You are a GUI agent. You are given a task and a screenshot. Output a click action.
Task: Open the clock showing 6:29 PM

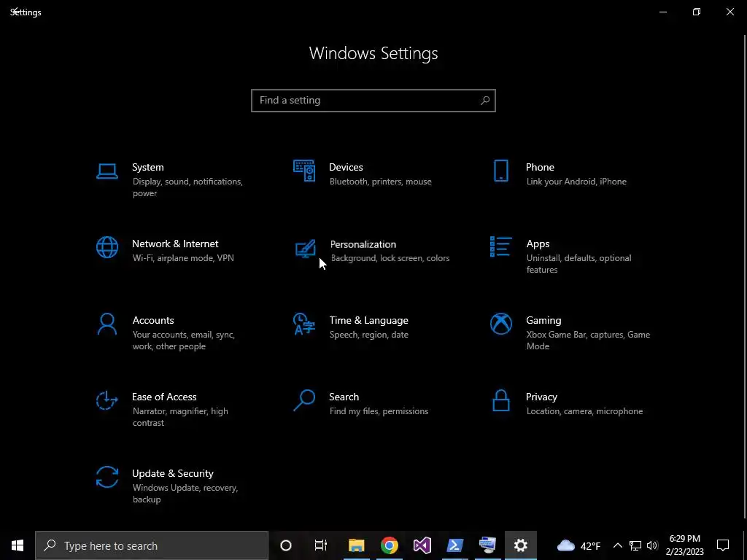click(x=684, y=545)
